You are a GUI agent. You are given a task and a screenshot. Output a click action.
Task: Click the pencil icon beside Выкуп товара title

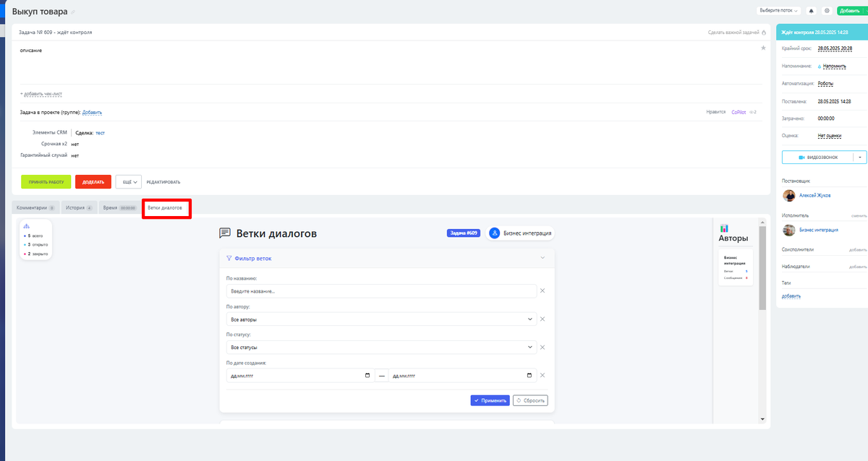(x=72, y=12)
